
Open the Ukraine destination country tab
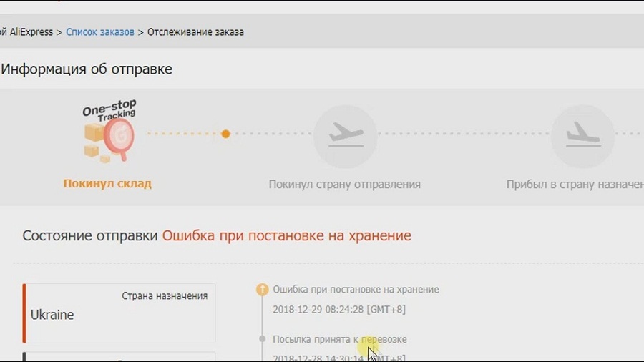(x=52, y=315)
